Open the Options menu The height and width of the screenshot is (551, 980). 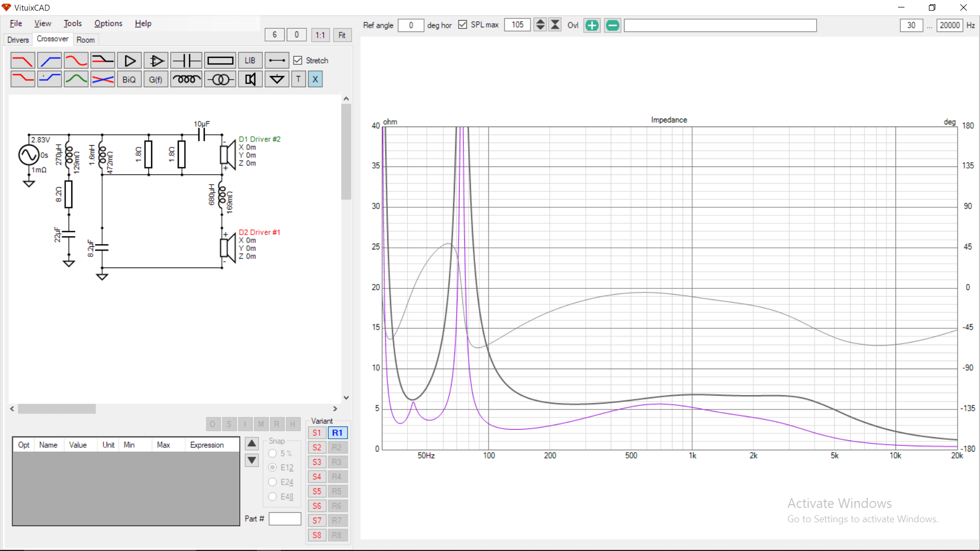pyautogui.click(x=108, y=23)
